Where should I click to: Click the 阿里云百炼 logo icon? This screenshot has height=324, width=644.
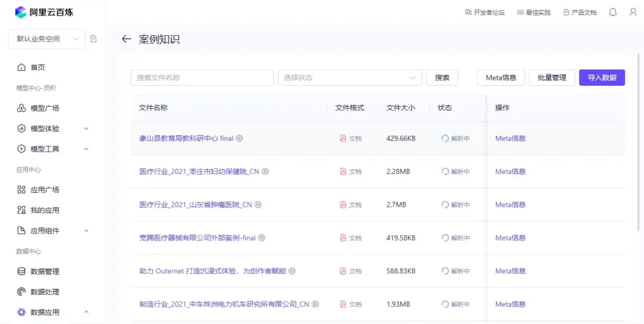20,13
